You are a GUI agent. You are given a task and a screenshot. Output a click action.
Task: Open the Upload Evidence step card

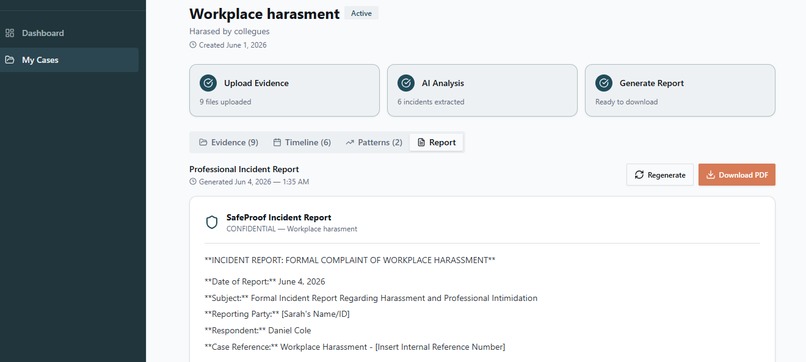[284, 90]
